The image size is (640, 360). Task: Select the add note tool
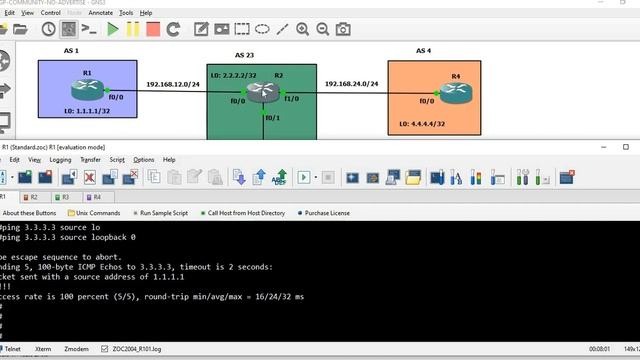tap(201, 29)
